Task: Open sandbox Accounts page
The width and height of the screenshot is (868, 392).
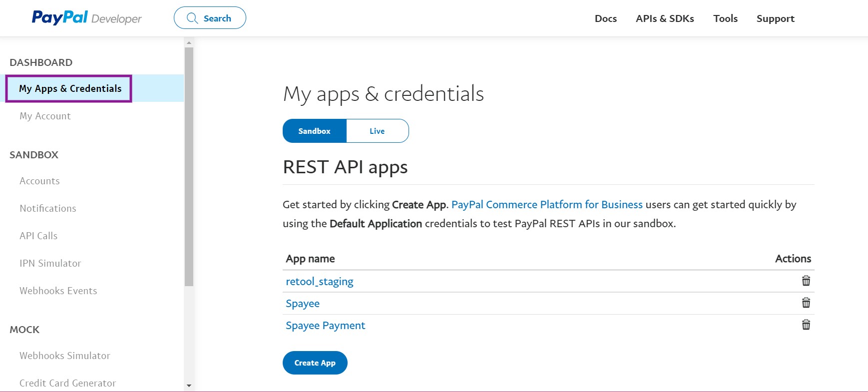Action: pos(39,181)
